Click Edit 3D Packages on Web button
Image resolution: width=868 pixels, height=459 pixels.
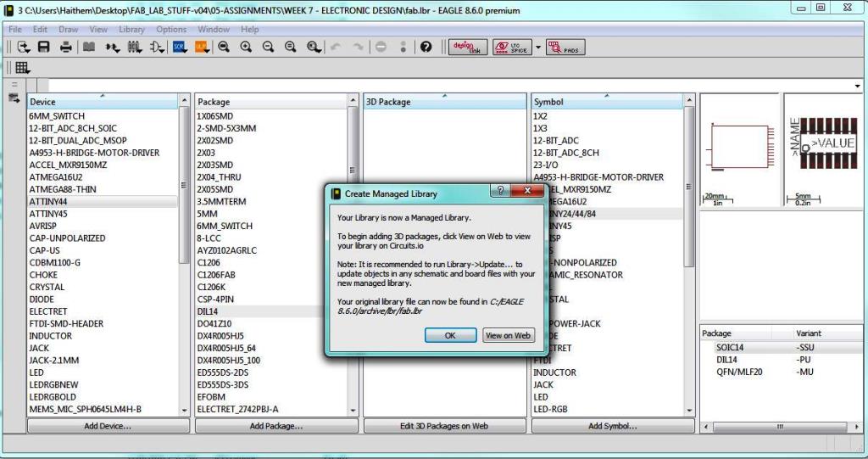tap(444, 426)
